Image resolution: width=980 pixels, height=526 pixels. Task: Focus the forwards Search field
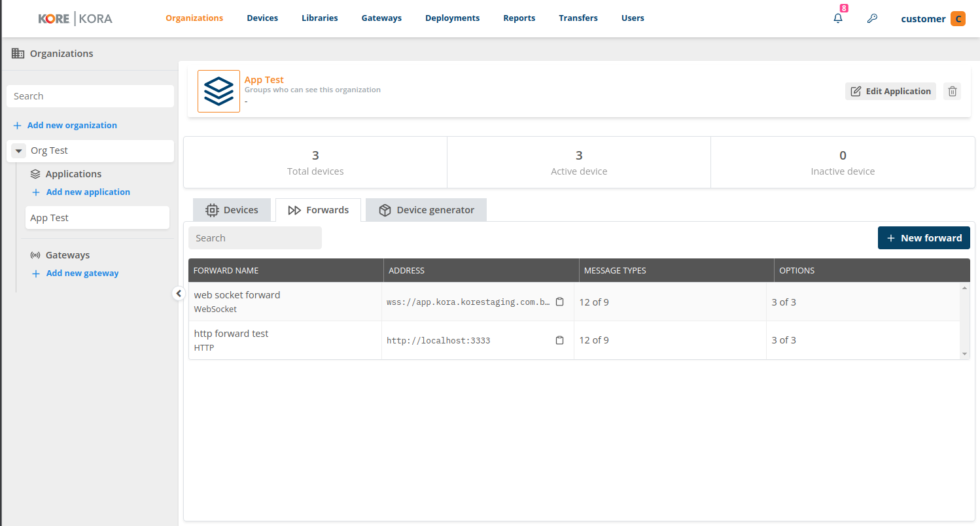[x=254, y=238]
